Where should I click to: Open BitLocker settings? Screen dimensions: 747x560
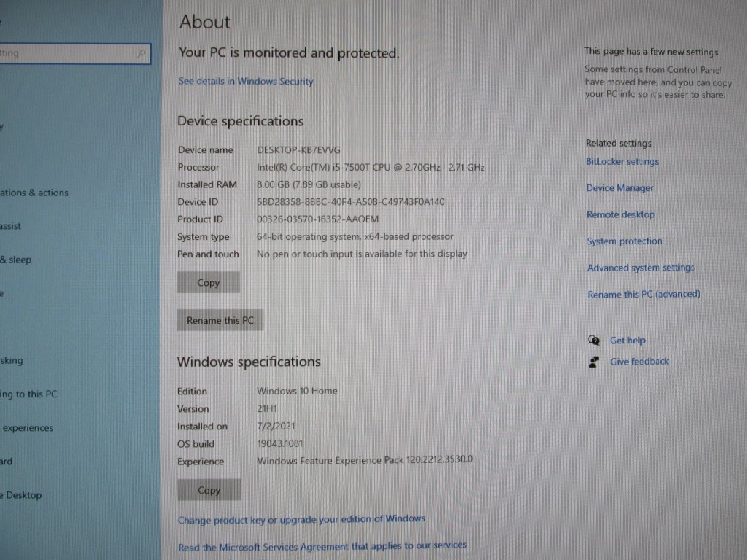(x=622, y=161)
